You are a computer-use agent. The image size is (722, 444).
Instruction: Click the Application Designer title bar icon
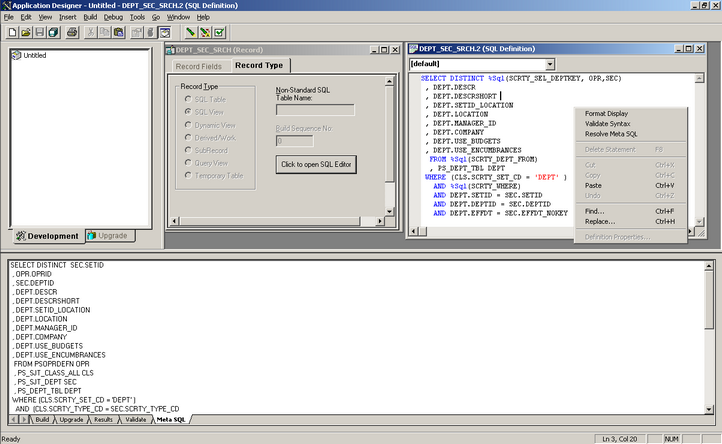pyautogui.click(x=6, y=6)
